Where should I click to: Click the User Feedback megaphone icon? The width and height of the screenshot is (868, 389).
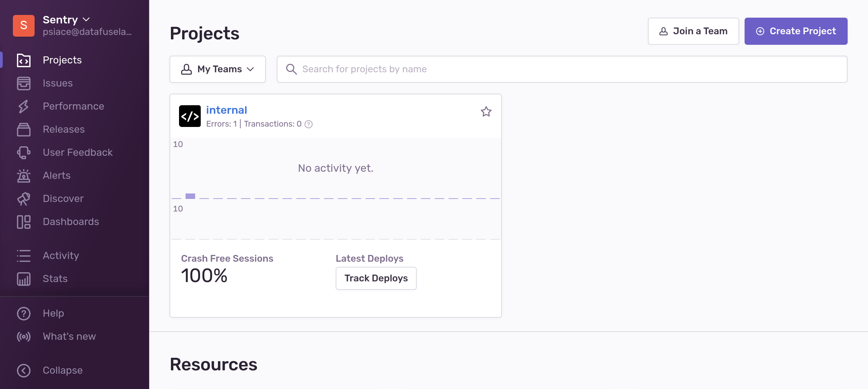coord(23,152)
